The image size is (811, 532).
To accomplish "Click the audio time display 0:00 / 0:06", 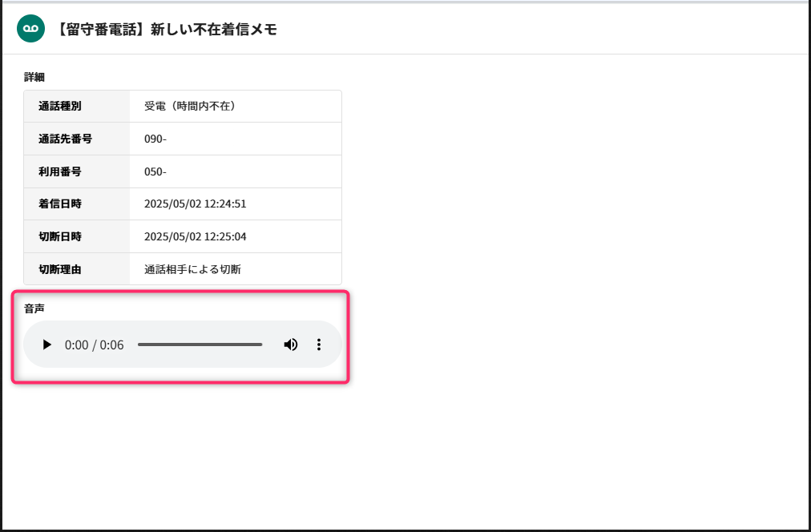I will (94, 345).
